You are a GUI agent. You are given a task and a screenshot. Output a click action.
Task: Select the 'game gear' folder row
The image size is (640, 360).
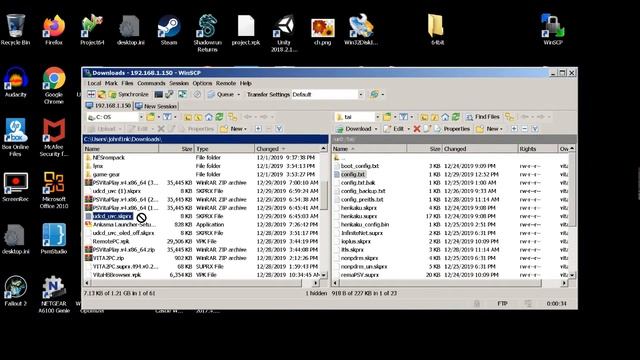[x=106, y=174]
